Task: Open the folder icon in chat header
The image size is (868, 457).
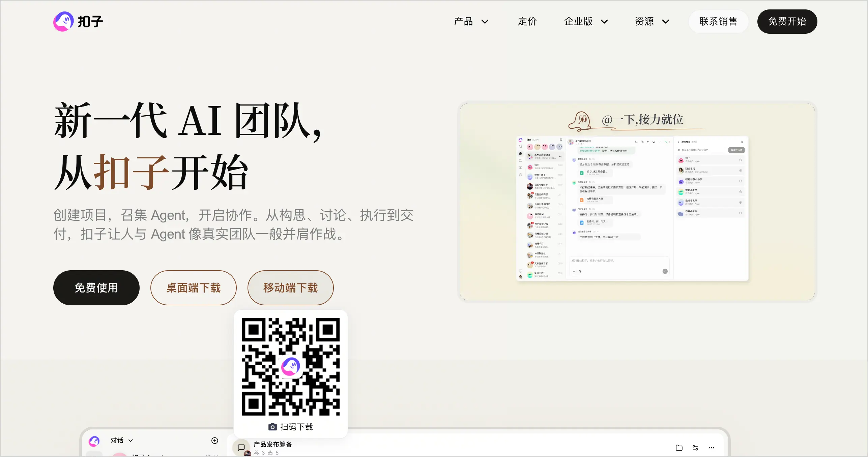Action: point(679,448)
